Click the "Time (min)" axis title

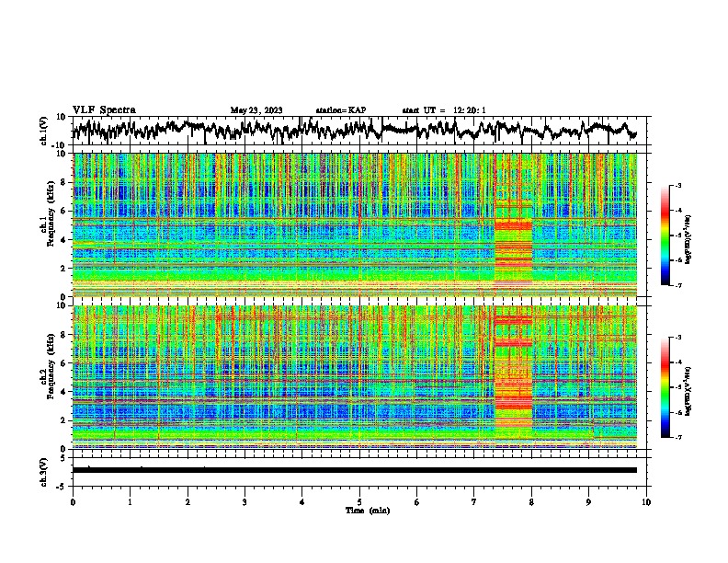coord(368,511)
